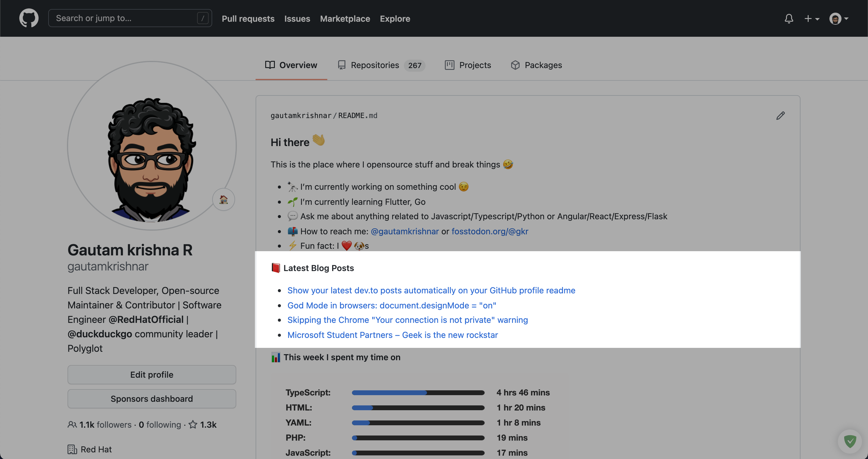
Task: Open the @gautamkrishnar contact link
Action: click(x=405, y=231)
